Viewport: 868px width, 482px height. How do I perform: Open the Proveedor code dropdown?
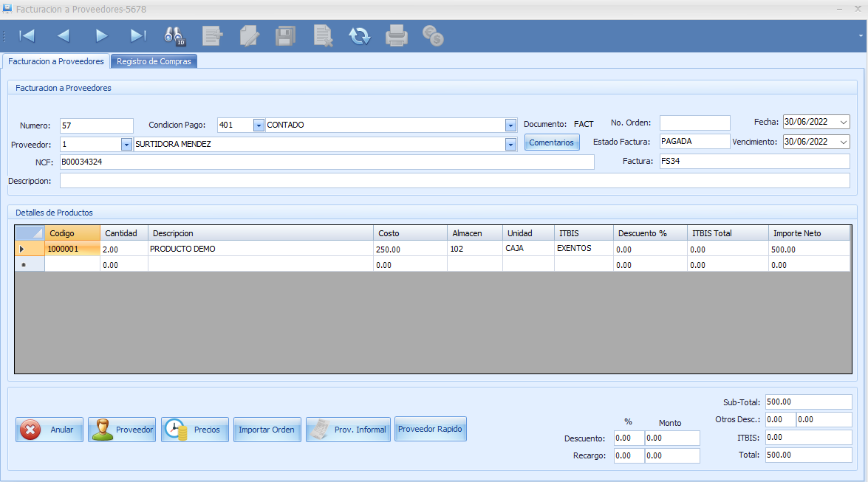pos(126,145)
